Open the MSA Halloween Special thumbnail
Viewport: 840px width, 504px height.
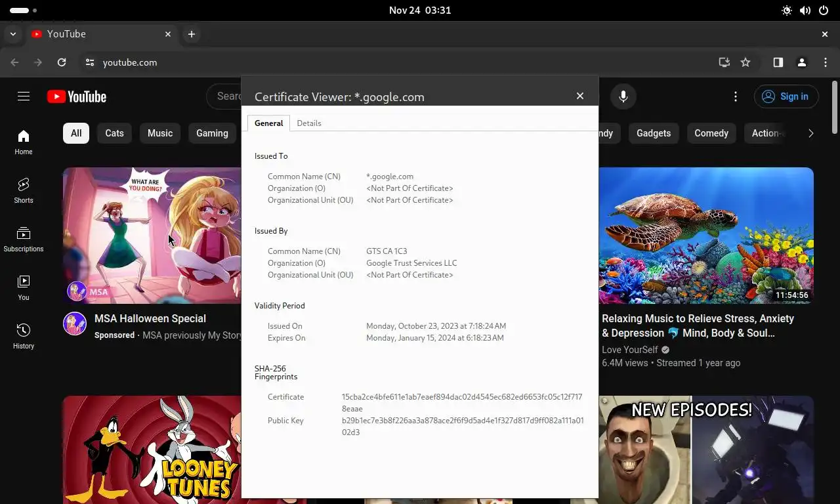(152, 236)
